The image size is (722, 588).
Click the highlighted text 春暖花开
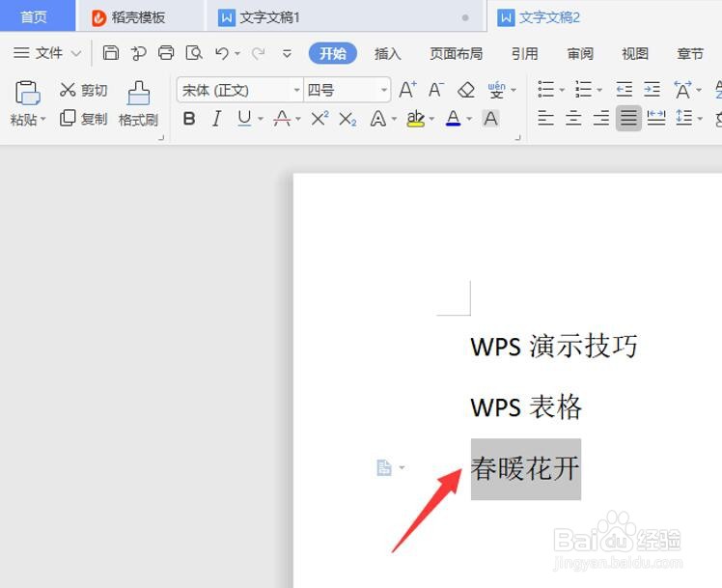pyautogui.click(x=525, y=468)
